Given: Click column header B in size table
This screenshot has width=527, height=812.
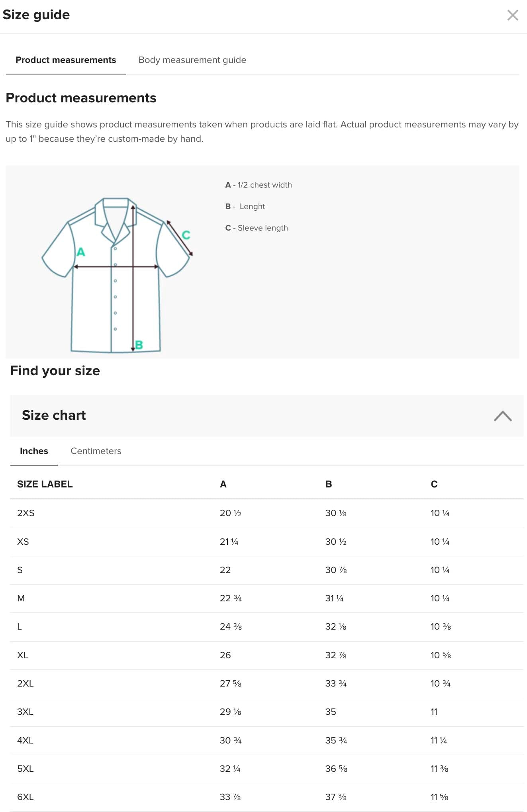Looking at the screenshot, I should 329,484.
